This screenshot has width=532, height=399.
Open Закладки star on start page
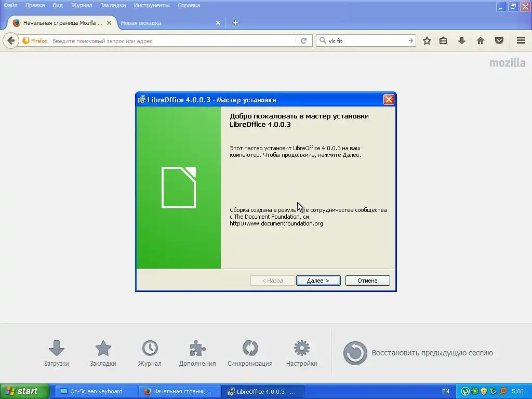[103, 353]
